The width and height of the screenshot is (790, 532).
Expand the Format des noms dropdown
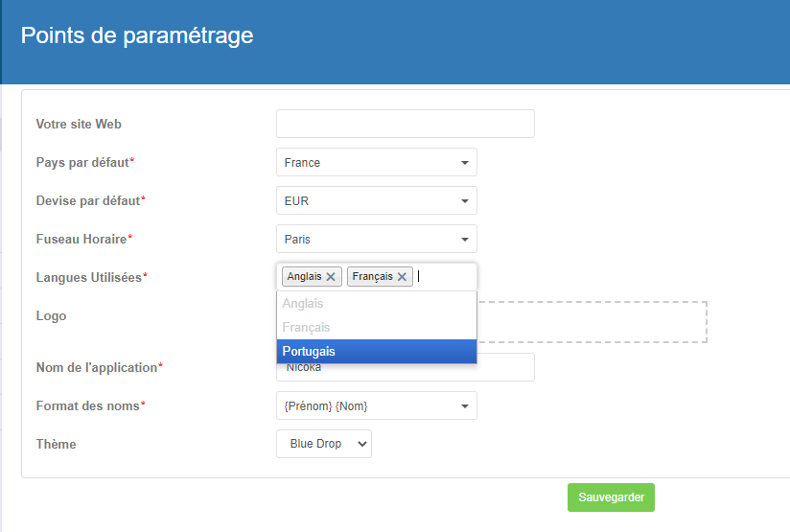[377, 405]
